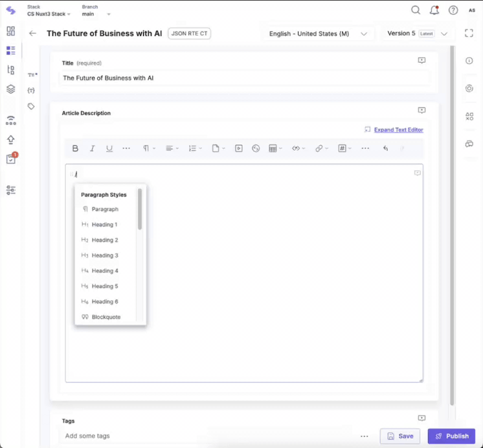Click the comment icon inside the editor
The width and height of the screenshot is (483, 448).
coord(418,173)
